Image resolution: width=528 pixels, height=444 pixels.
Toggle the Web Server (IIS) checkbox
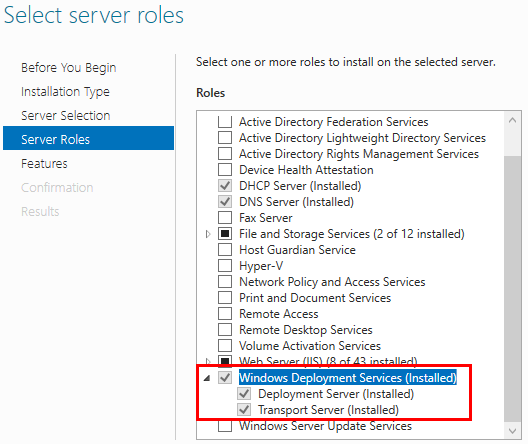pos(225,361)
